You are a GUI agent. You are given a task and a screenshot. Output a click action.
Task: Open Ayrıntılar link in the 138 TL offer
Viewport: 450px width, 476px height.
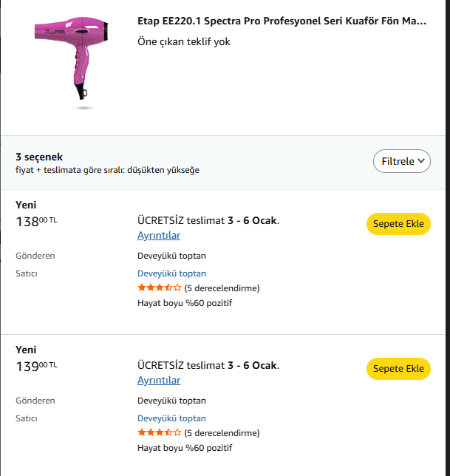click(159, 236)
